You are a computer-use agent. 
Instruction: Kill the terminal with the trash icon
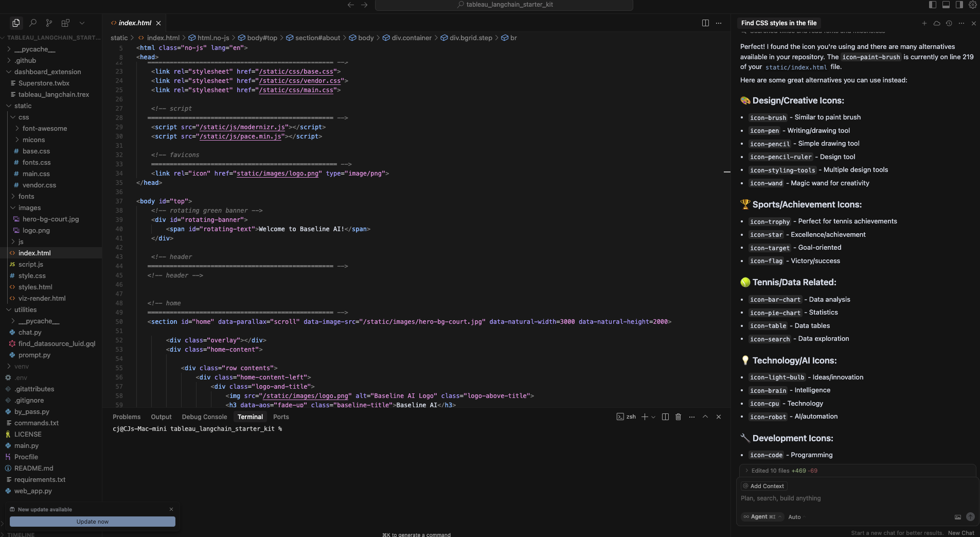[678, 417]
